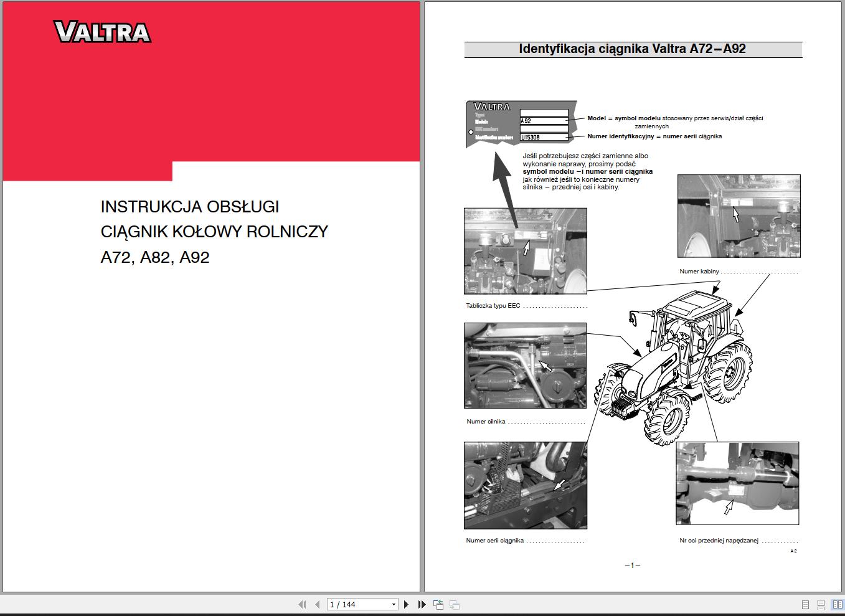Viewport: 845px width, 616px height.
Task: Go to the next page arrow
Action: pos(407,604)
